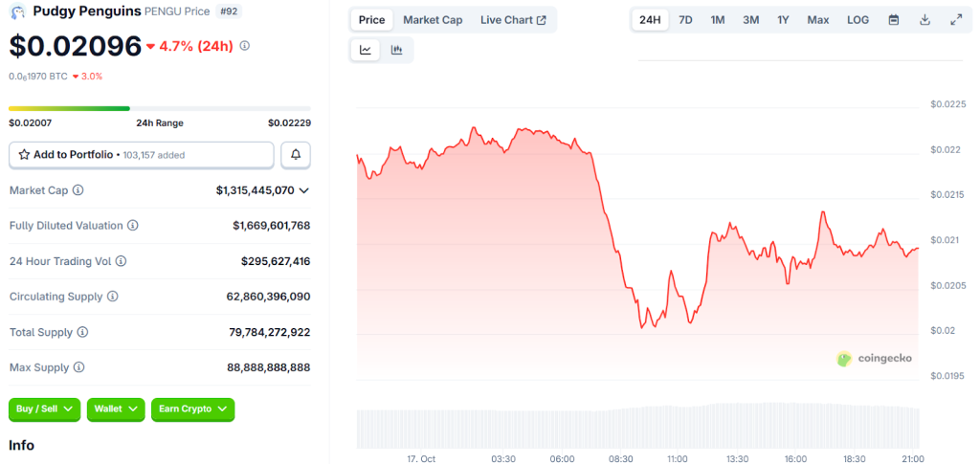Screen dimensions: 980x464
Task: Open the Live Chart tab
Action: pos(513,20)
